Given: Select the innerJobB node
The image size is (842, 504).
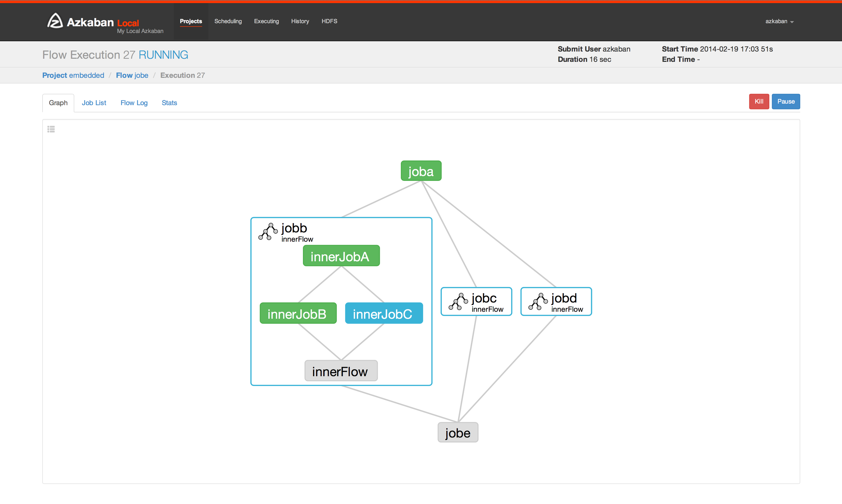Looking at the screenshot, I should click(x=298, y=314).
